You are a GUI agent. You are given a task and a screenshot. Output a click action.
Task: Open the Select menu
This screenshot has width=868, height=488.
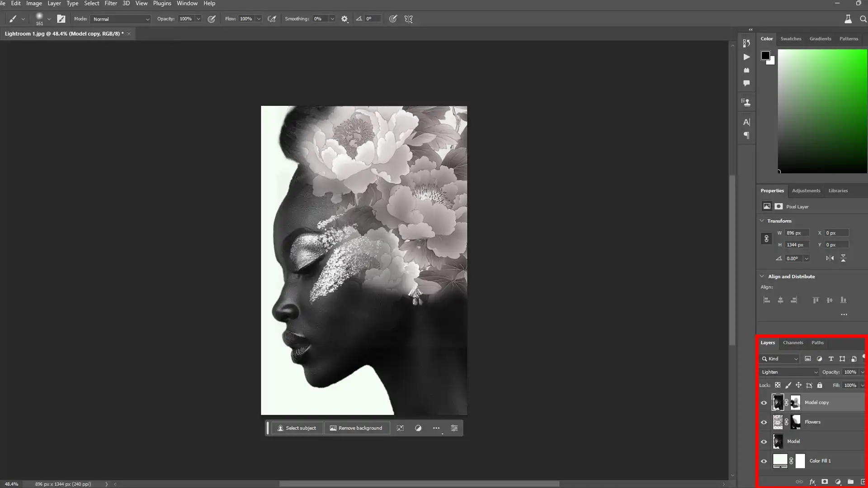(x=91, y=3)
